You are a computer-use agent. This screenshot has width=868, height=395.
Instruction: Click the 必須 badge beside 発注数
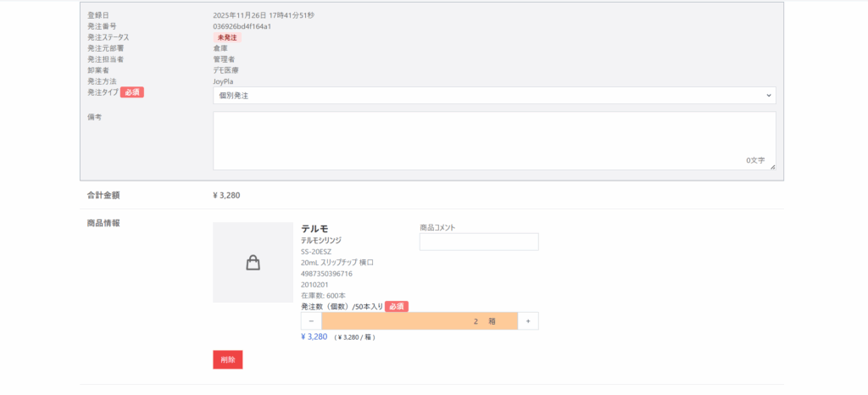pos(397,306)
